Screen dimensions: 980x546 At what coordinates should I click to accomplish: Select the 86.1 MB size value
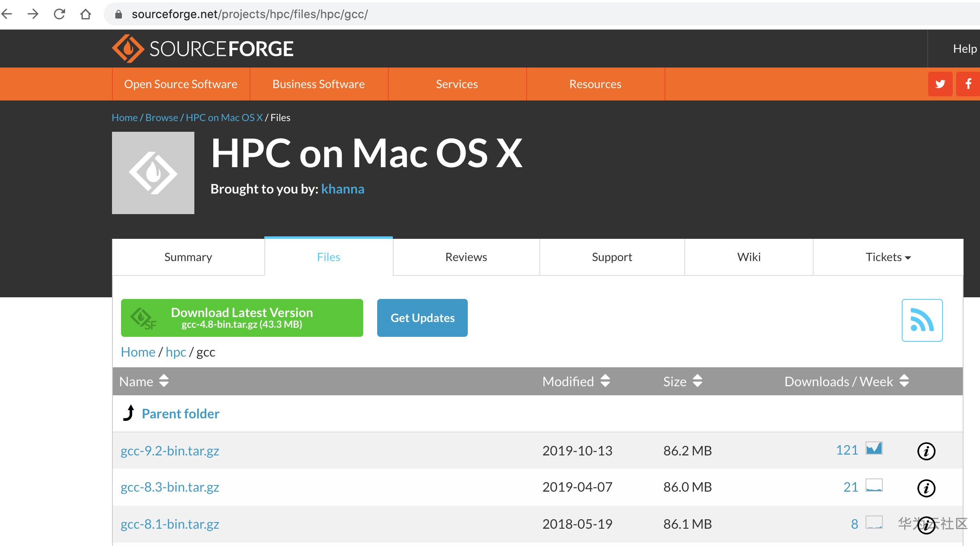[687, 524]
